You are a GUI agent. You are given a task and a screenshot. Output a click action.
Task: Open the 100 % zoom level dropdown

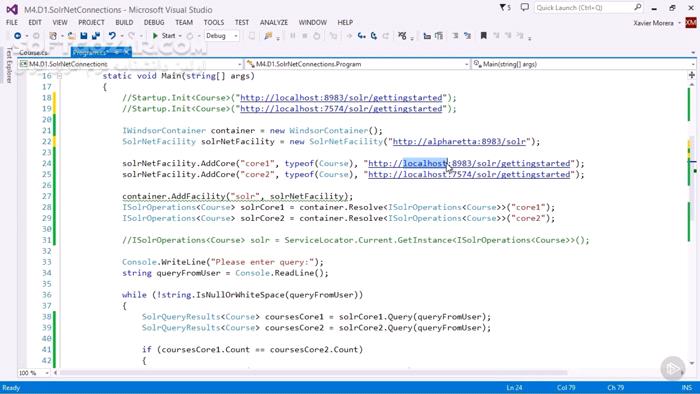click(34, 373)
